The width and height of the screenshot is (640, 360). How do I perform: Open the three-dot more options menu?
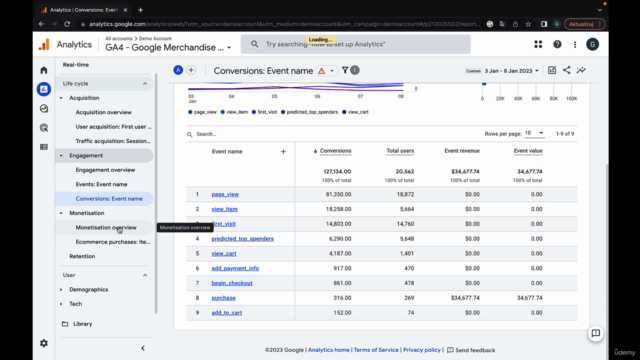[575, 44]
